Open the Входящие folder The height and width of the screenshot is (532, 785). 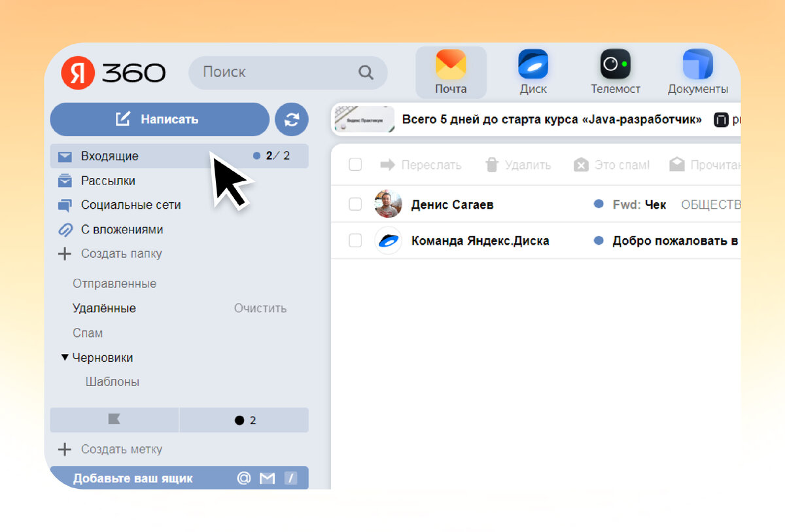[179, 156]
